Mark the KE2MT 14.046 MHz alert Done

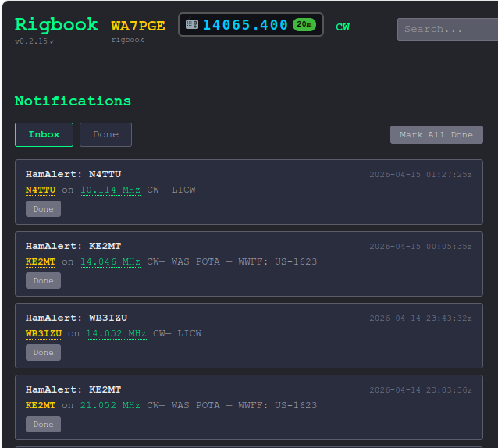tap(43, 281)
